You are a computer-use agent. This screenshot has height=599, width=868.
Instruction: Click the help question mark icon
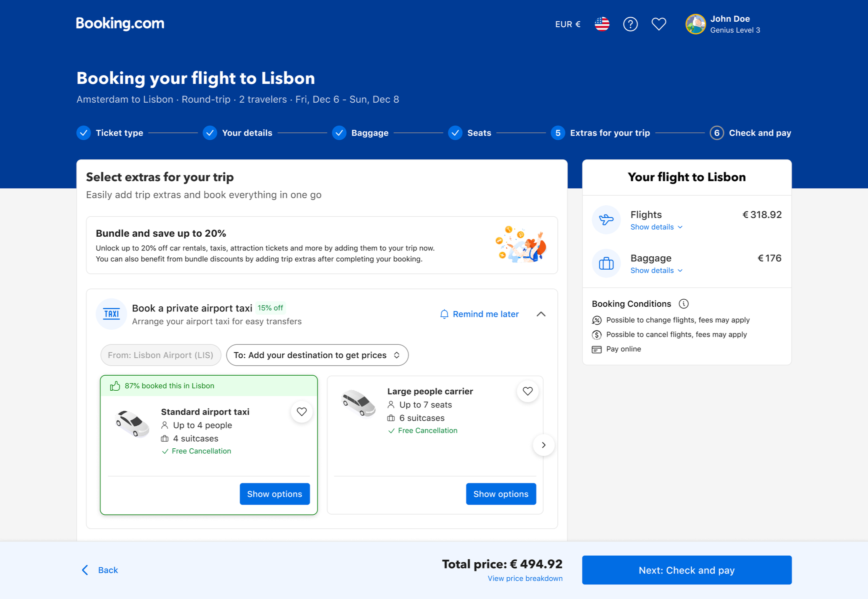pyautogui.click(x=630, y=24)
